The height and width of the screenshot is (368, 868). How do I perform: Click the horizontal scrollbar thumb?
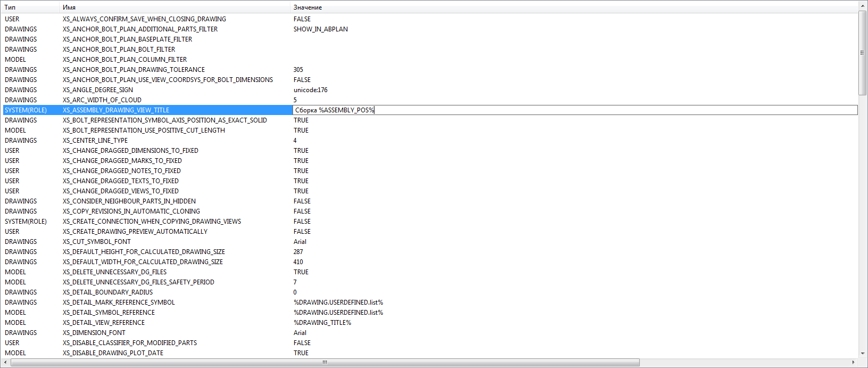324,363
